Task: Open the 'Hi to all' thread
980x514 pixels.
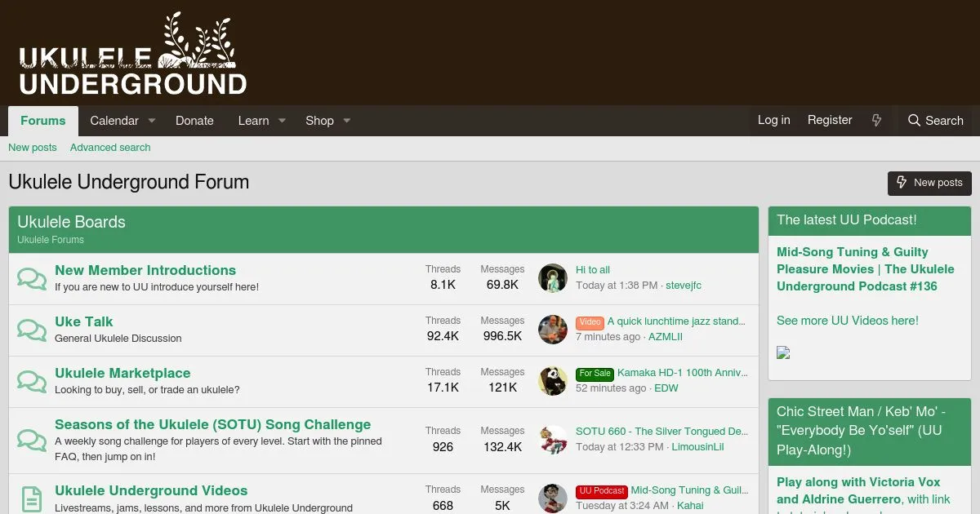Action: (x=593, y=270)
